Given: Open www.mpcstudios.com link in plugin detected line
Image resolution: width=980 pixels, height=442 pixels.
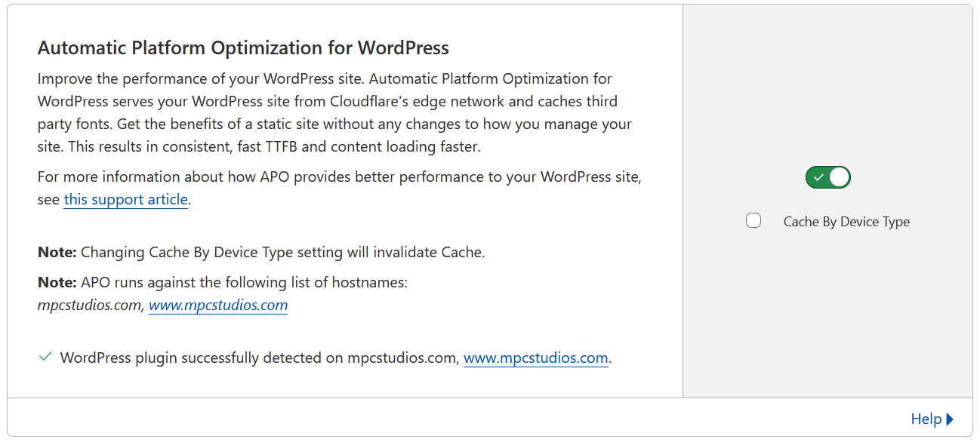Looking at the screenshot, I should [535, 358].
